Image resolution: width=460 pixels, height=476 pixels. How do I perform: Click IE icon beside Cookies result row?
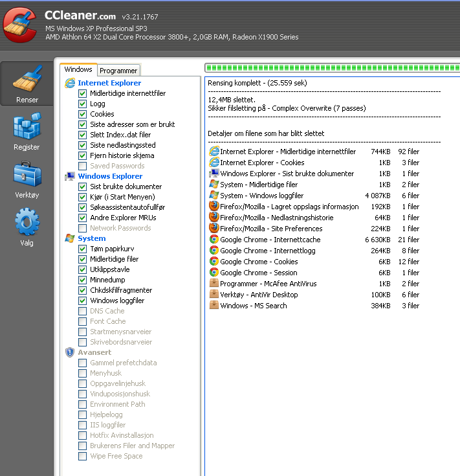214,163
